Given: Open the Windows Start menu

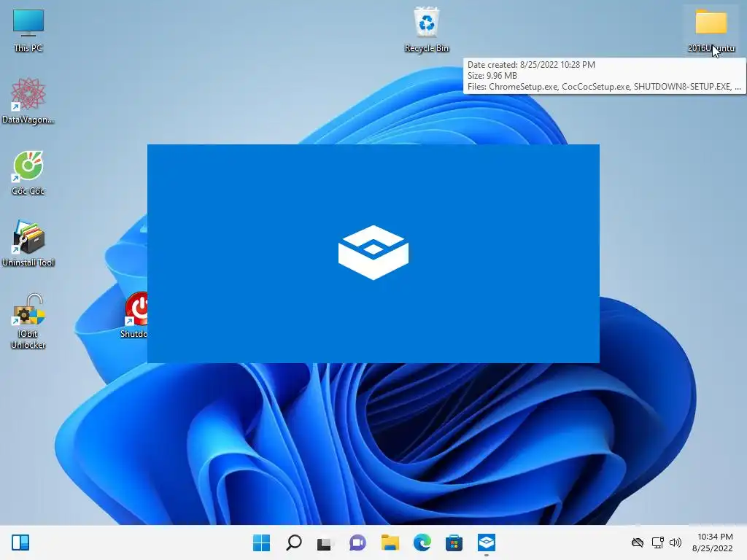Looking at the screenshot, I should click(x=261, y=542).
